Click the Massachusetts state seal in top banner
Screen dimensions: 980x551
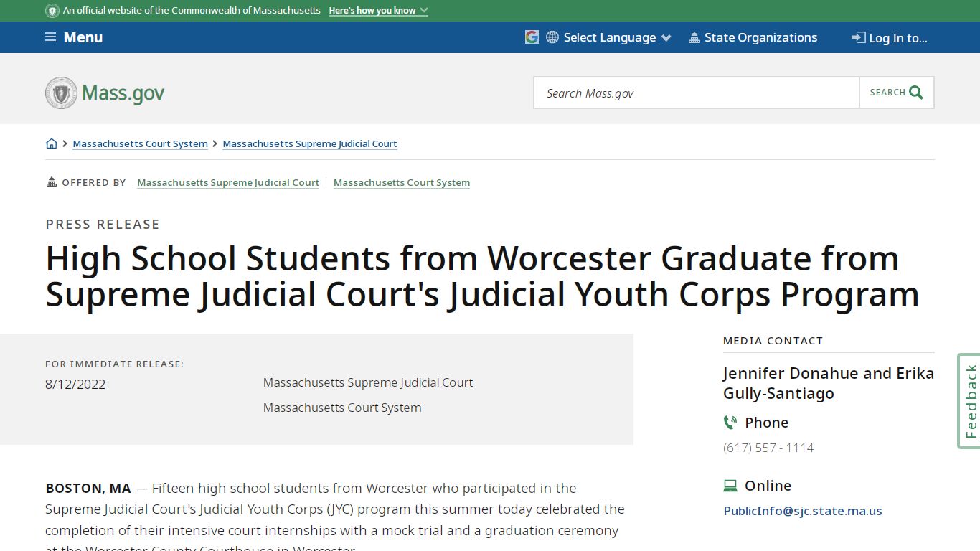(x=52, y=11)
